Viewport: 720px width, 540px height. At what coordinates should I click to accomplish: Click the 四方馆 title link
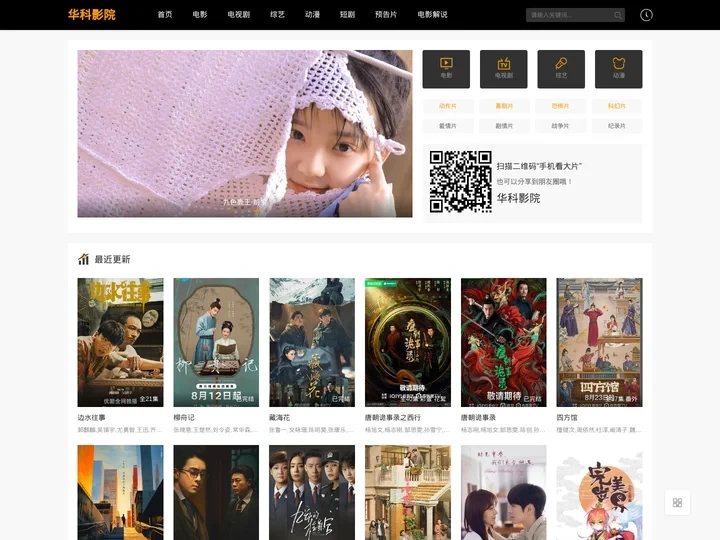567,418
